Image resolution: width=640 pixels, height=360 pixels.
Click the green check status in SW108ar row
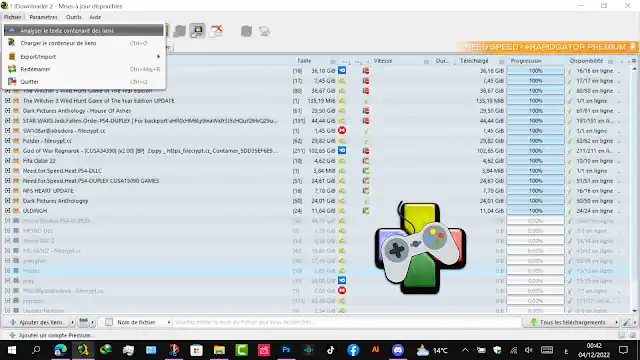[x=366, y=131]
